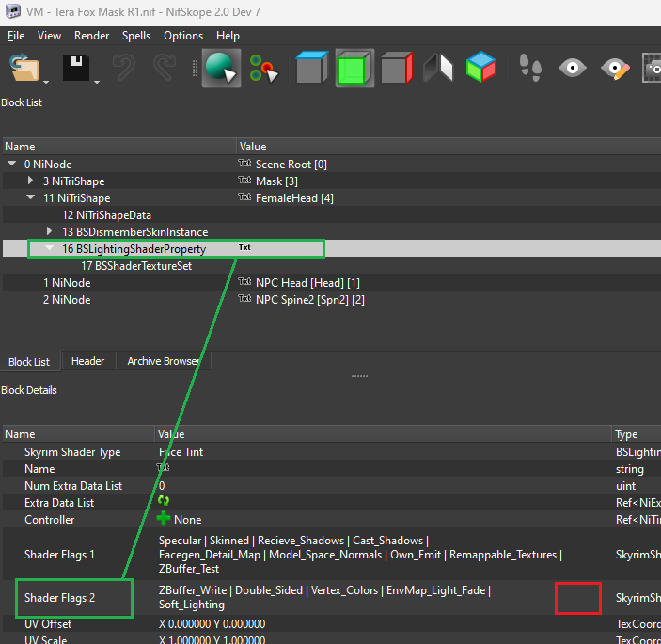Switch to side view red cube icon

point(397,68)
